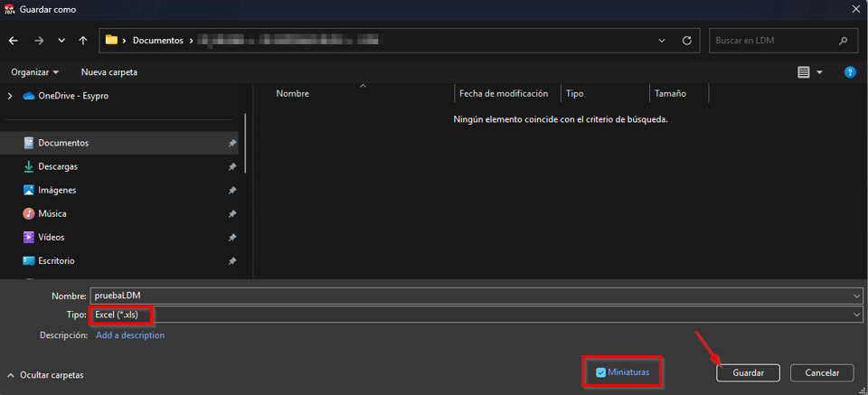Screen dimensions: 868x395
Task: Click the Add a description link
Action: click(x=130, y=335)
